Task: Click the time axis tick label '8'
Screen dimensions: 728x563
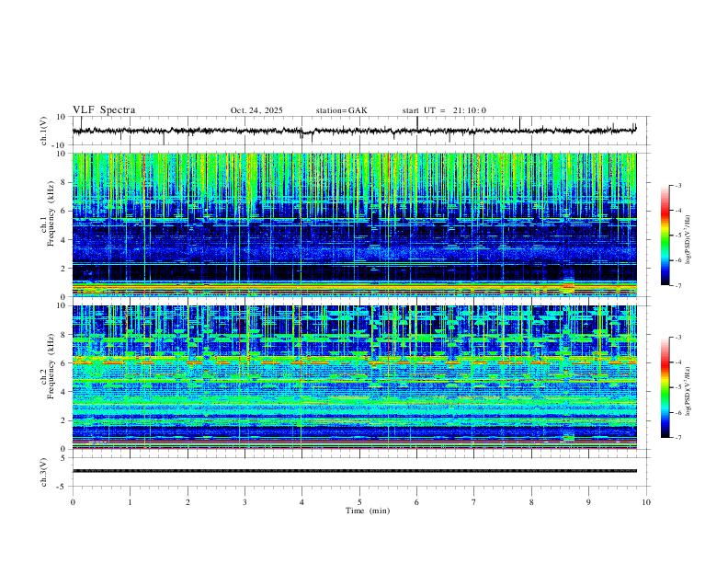Action: point(531,502)
